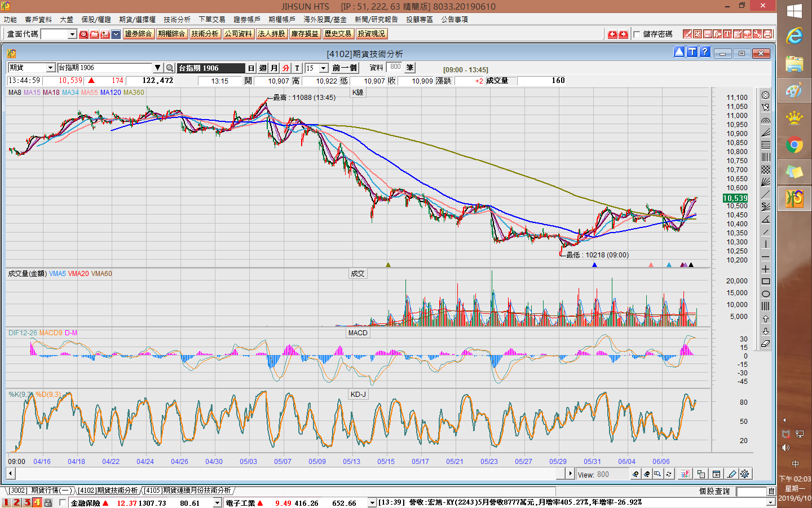812x508 pixels.
Task: Open chart gear settings icon
Action: click(744, 474)
